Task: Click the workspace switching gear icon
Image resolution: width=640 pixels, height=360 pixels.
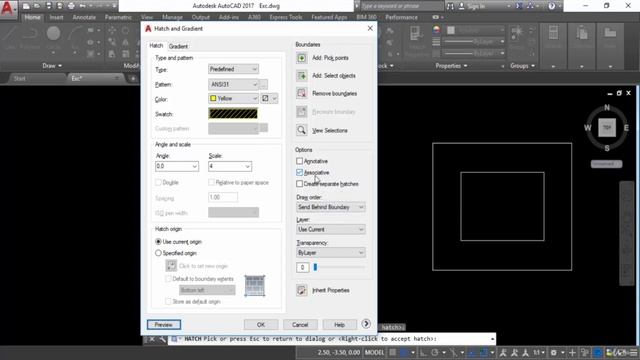Action: (554, 352)
